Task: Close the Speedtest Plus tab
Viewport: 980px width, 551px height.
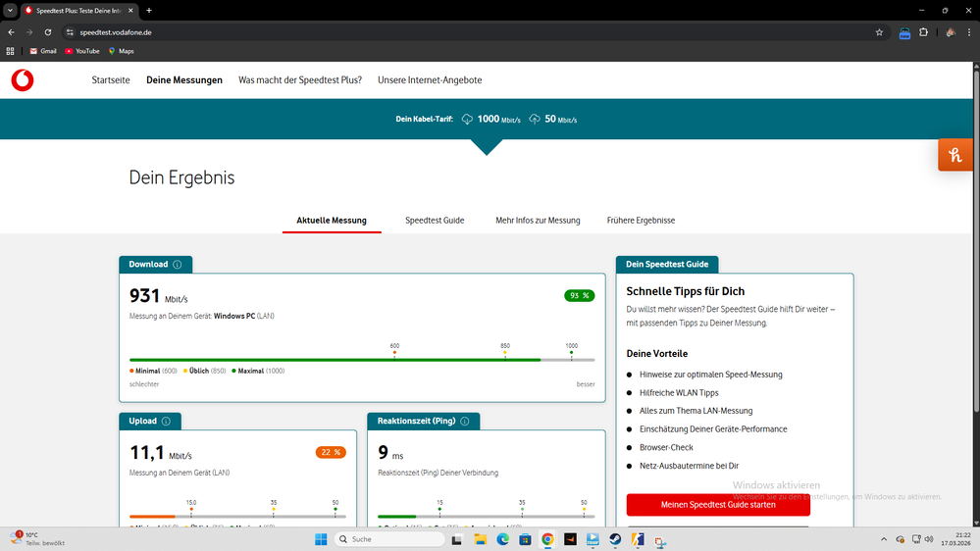Action: coord(130,11)
